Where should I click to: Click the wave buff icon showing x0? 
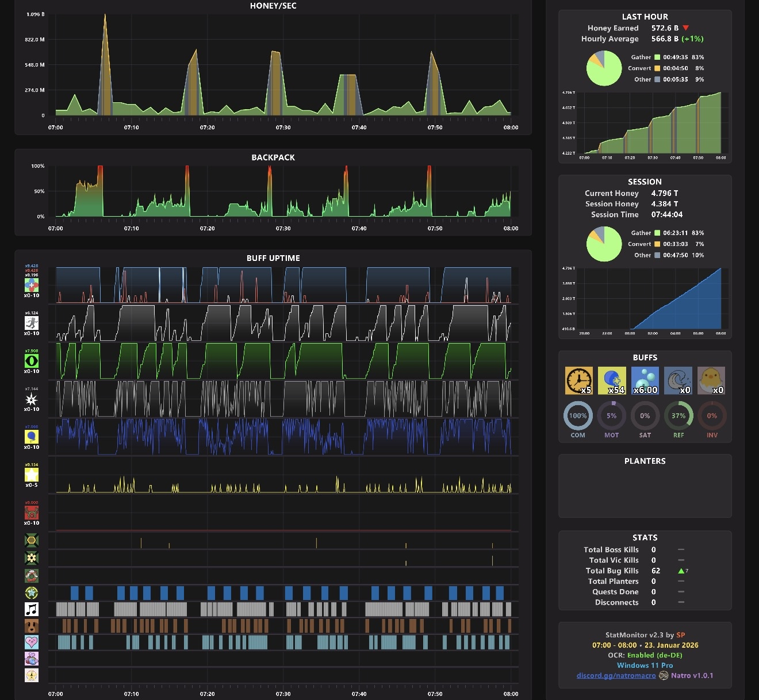(678, 381)
